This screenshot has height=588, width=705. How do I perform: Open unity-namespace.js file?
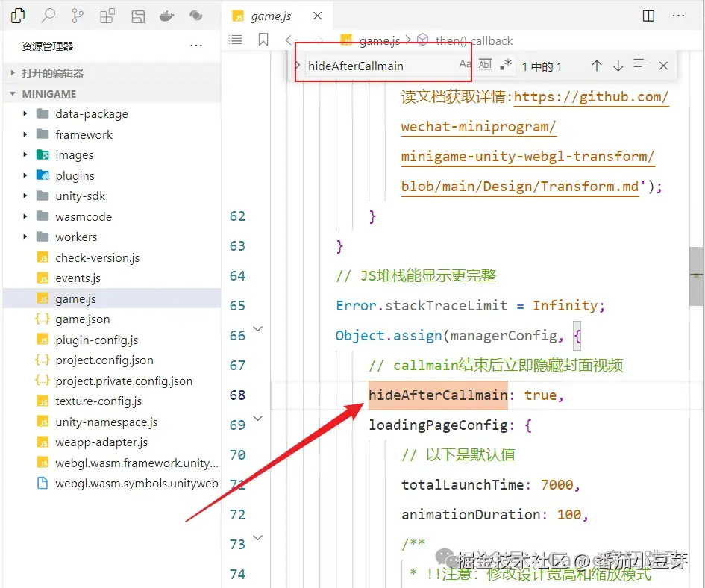pos(106,422)
